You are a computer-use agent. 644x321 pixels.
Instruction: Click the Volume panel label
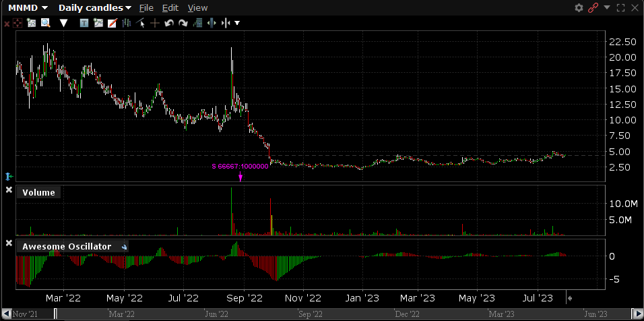[x=38, y=193]
